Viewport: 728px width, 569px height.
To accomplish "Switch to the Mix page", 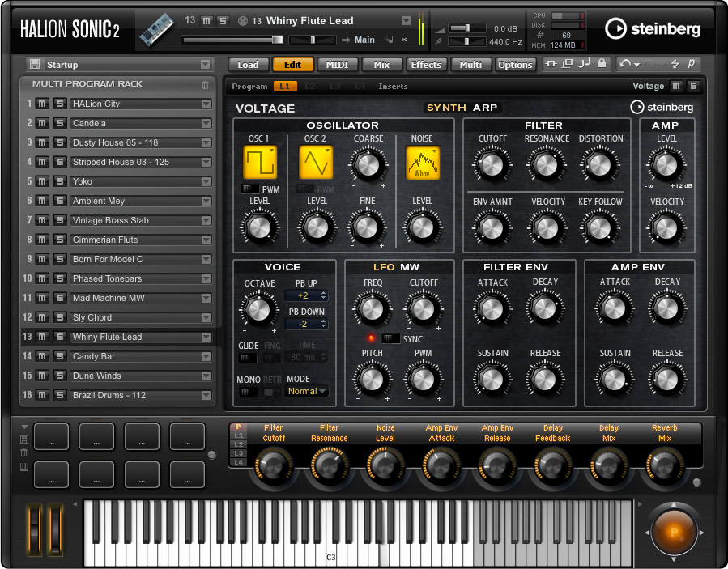I will 381,65.
